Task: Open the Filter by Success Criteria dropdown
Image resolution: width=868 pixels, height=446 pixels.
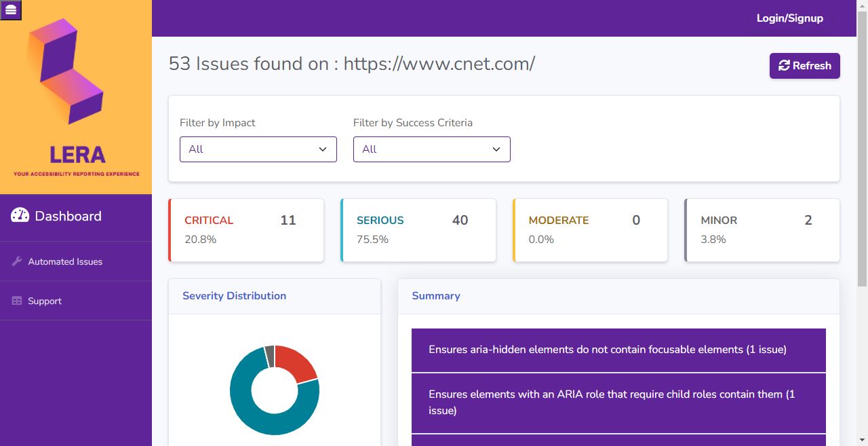Action: pos(431,149)
